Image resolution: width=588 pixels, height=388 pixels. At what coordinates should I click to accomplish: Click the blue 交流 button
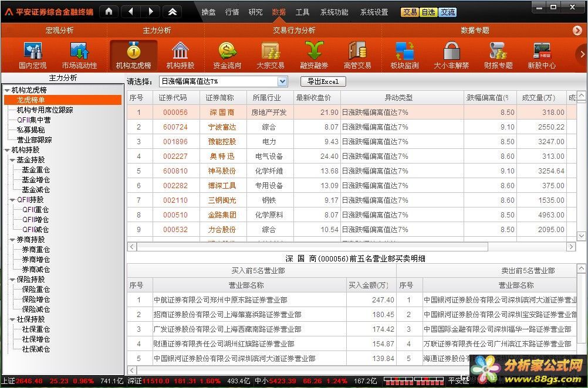447,12
